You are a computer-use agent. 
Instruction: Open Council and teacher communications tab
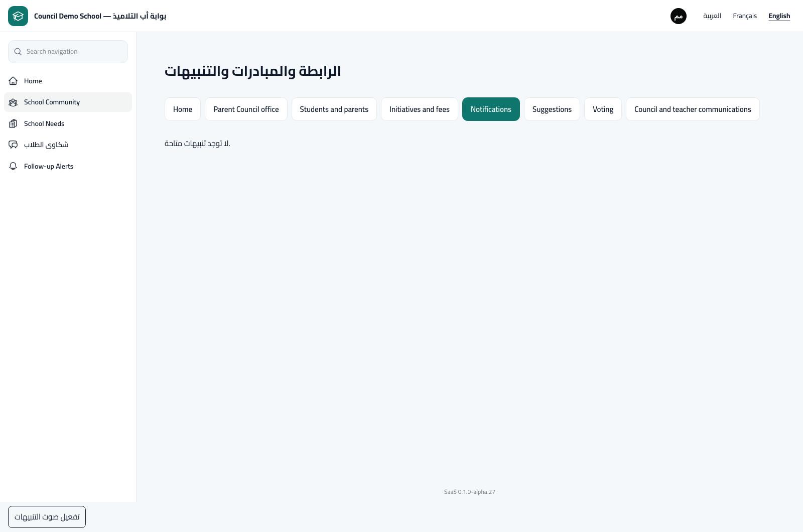(693, 109)
